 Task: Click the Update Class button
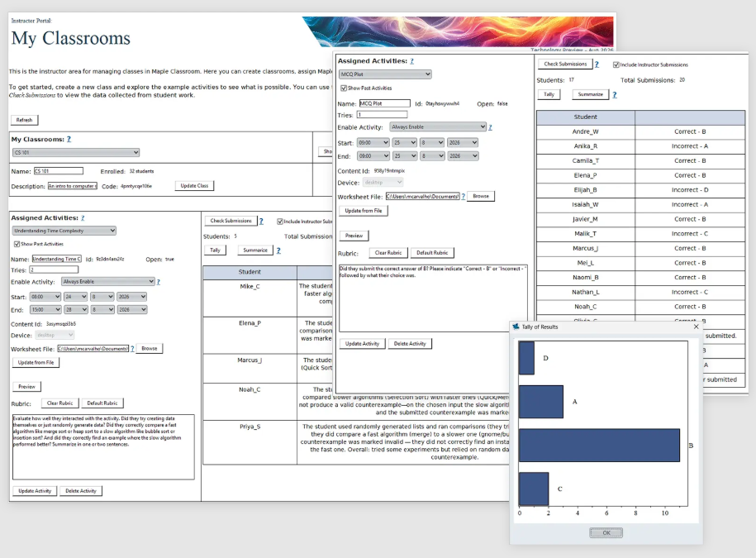[x=194, y=186]
